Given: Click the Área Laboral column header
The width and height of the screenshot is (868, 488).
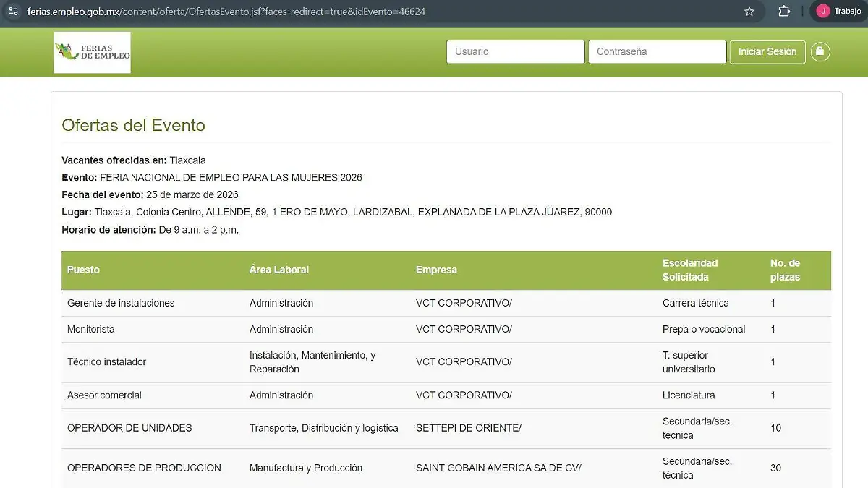Looking at the screenshot, I should click(278, 270).
